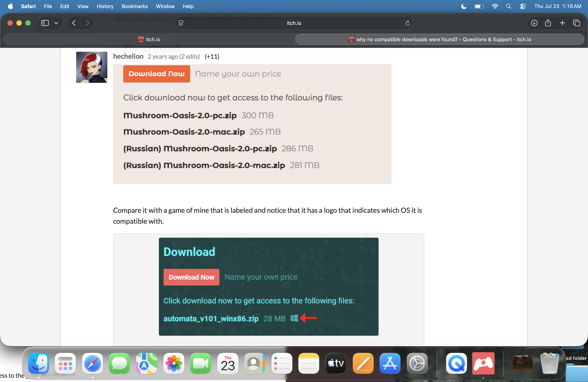The width and height of the screenshot is (588, 382).
Task: Open Maps from the Dock
Action: click(146, 363)
